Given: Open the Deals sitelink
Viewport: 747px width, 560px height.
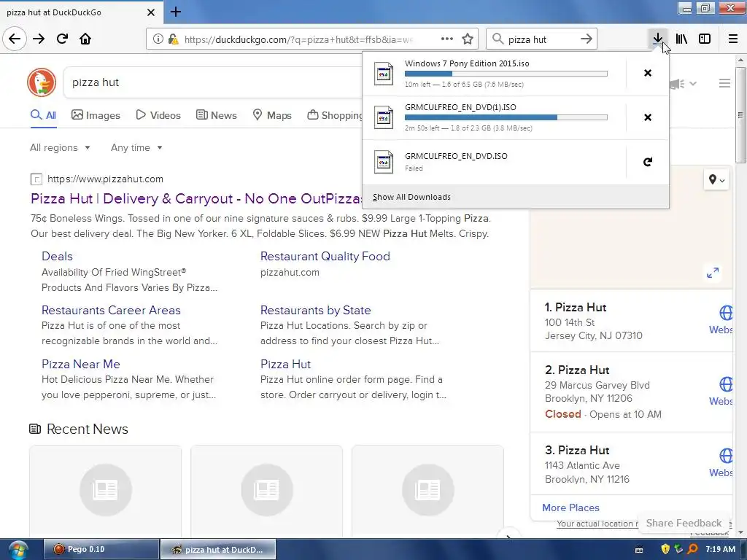Looking at the screenshot, I should pyautogui.click(x=57, y=256).
